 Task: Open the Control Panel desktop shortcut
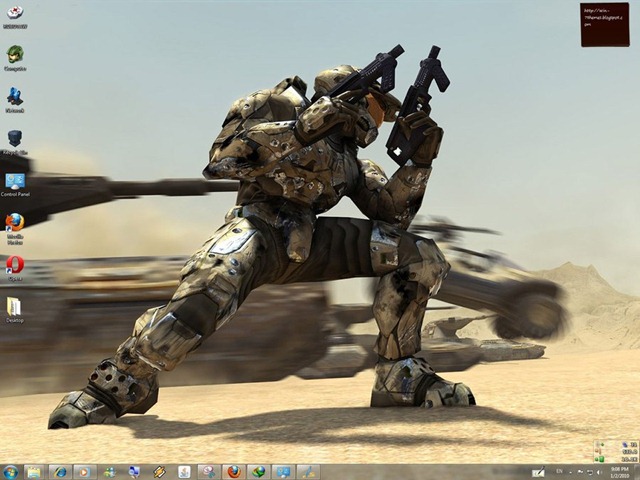15,184
